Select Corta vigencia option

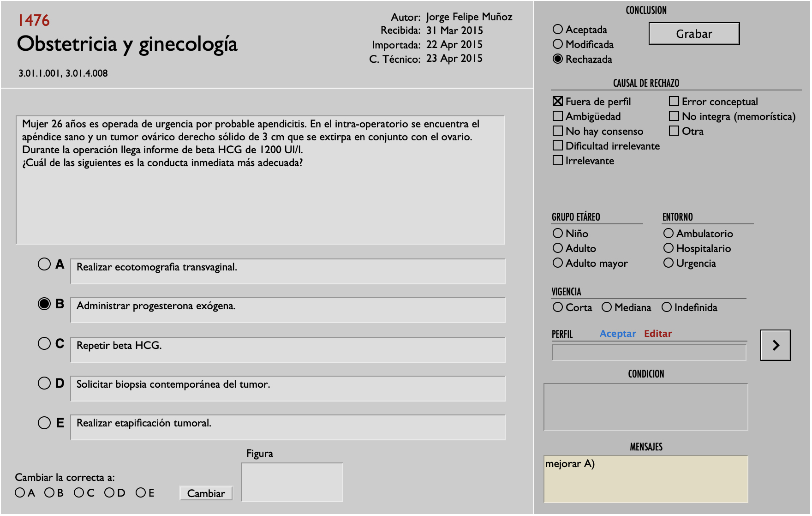pyautogui.click(x=557, y=307)
